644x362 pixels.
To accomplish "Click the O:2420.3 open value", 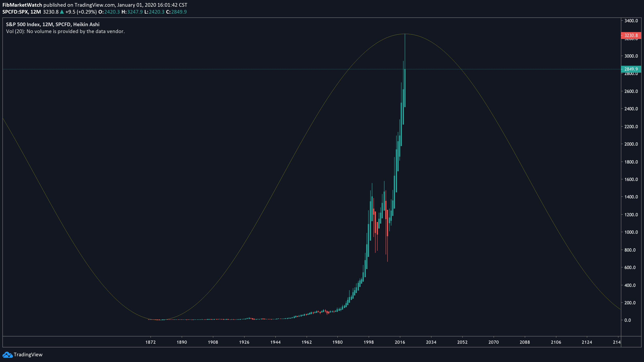I will [x=109, y=12].
